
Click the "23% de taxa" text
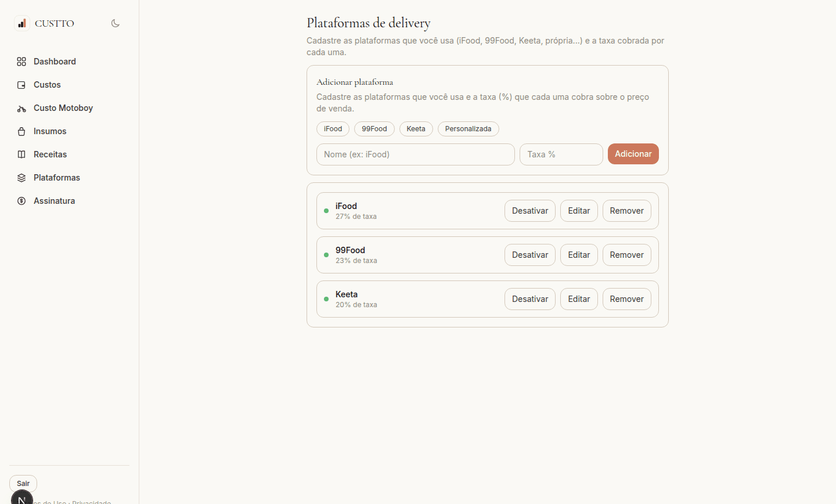[x=356, y=261]
